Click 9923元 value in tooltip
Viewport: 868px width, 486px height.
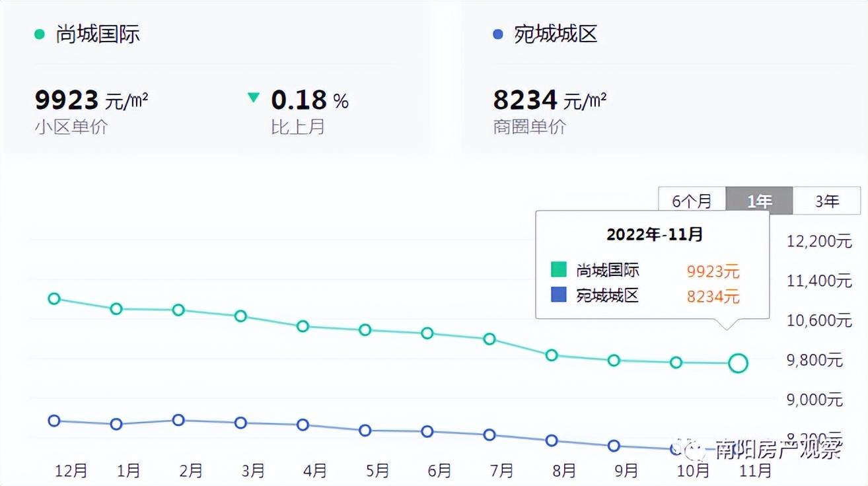pos(713,271)
